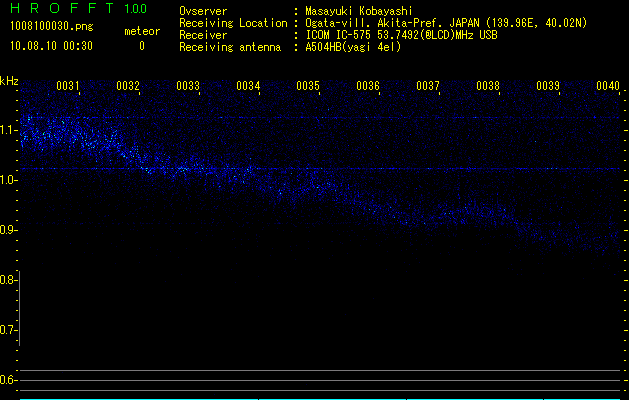Click the meteor label
This screenshot has width=629, height=400.
142,31
